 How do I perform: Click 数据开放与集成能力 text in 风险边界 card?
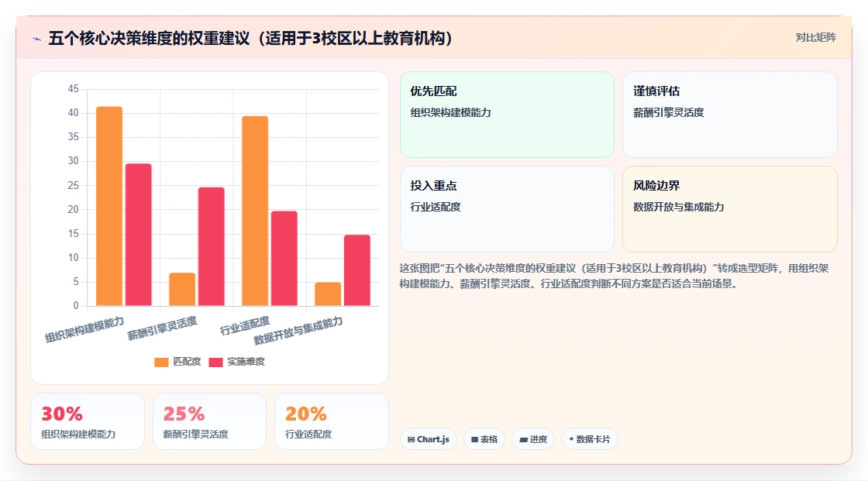tap(679, 207)
